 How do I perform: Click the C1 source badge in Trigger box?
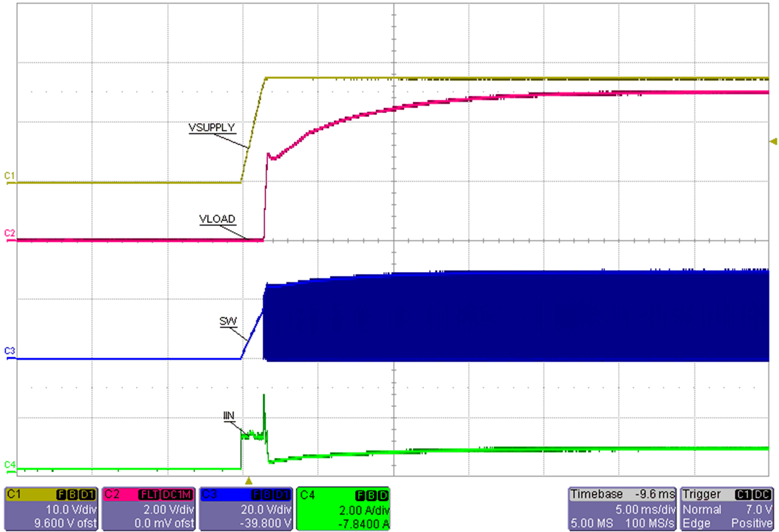743,495
